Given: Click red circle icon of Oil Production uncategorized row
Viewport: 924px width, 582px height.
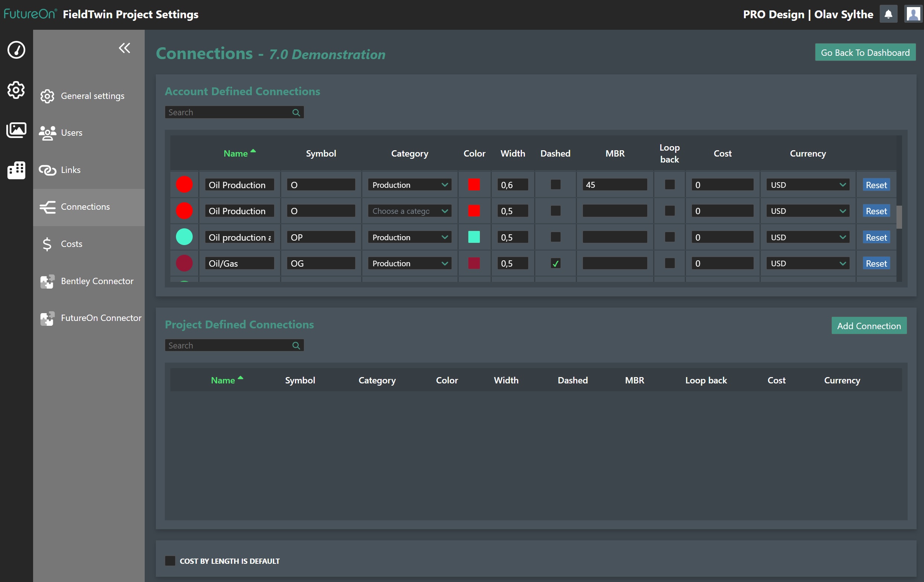Looking at the screenshot, I should coord(184,210).
